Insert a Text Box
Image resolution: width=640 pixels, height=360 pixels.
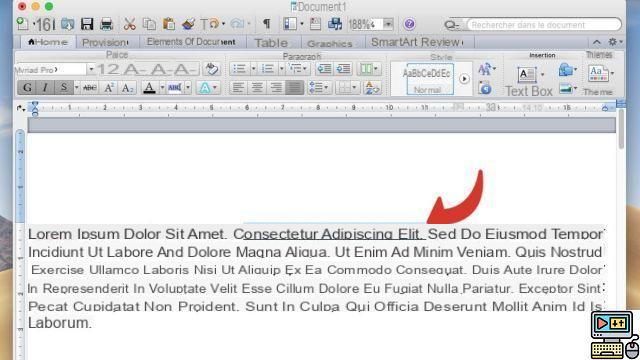tap(529, 82)
